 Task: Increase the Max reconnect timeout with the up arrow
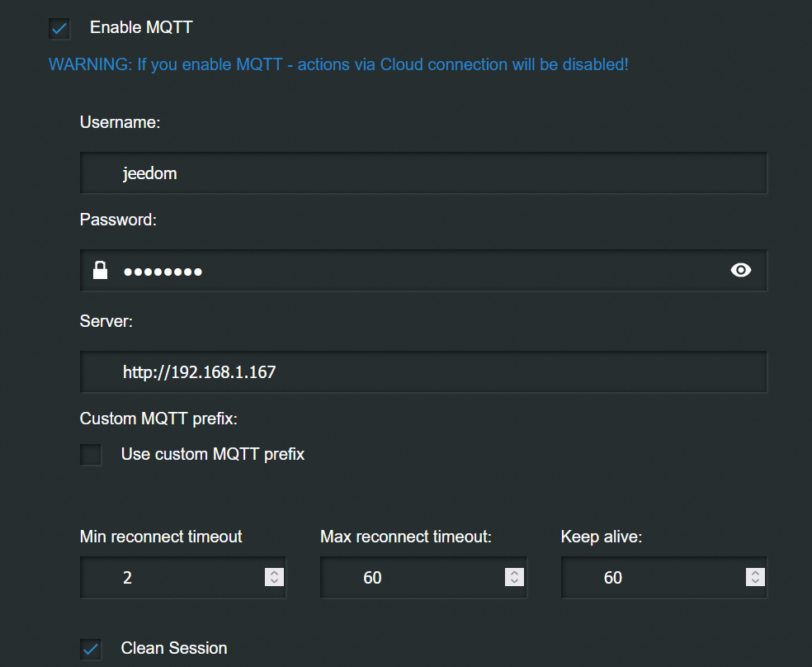point(514,573)
